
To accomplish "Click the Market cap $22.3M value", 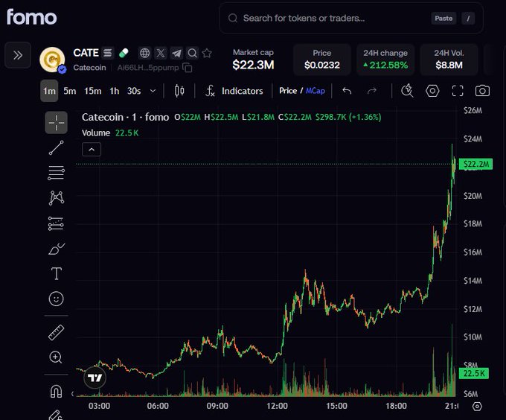I will 253,65.
